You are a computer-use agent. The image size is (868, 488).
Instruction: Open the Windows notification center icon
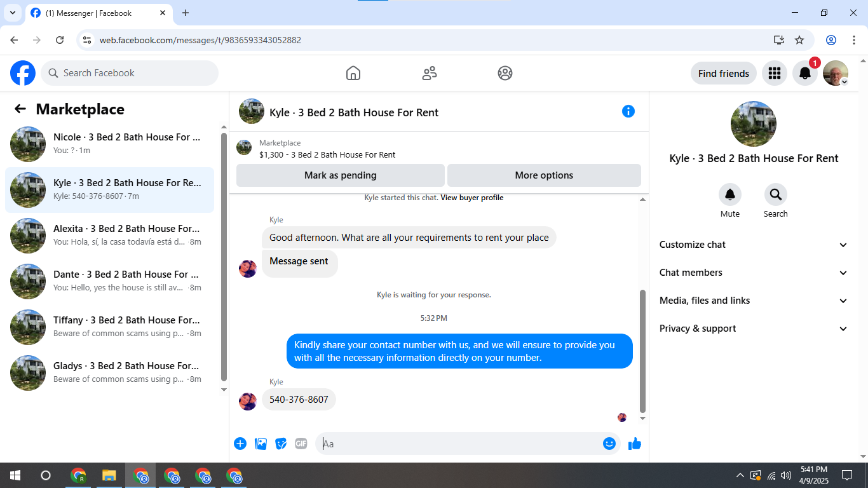point(846,475)
